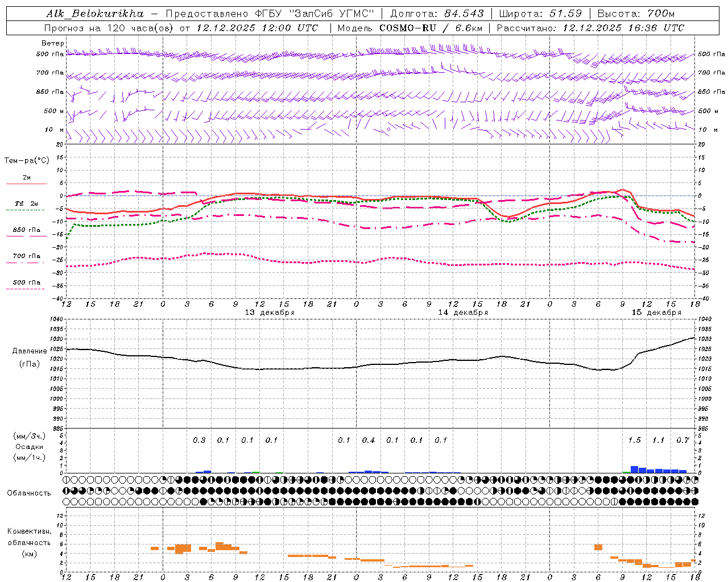This screenshot has width=728, height=582.
Task: Select the computed time 12.12.2025 16:36 UTC
Action: click(623, 28)
